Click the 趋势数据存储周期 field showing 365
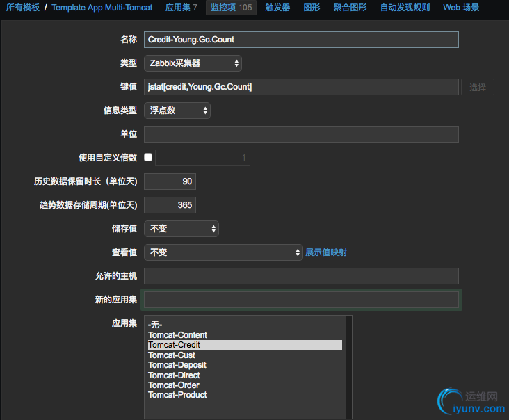509x420 pixels. (x=170, y=205)
